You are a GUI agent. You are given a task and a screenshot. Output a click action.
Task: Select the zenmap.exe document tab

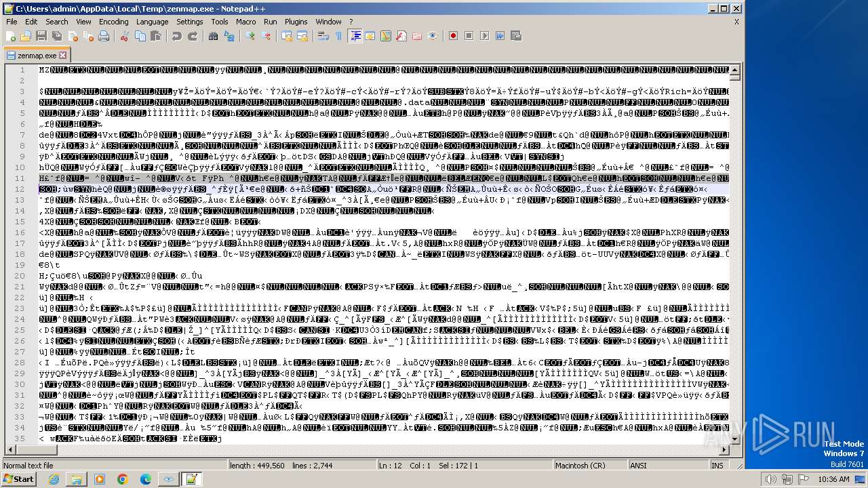tap(37, 56)
